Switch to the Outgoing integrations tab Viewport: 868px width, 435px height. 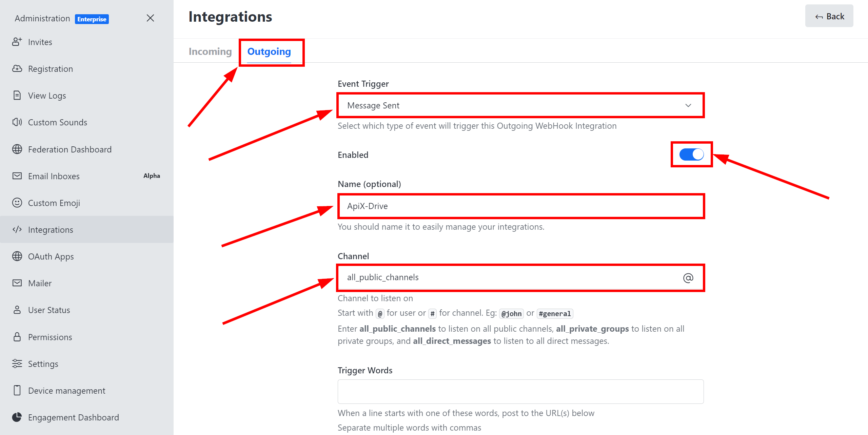(269, 51)
